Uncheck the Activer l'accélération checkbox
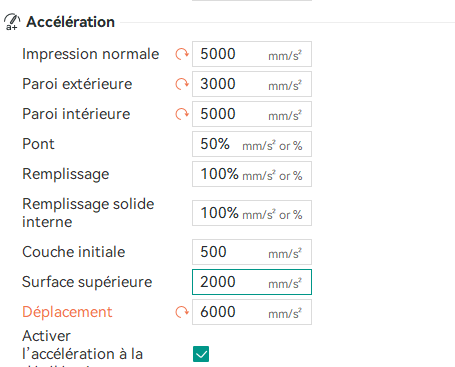This screenshot has height=367, width=455. 201,354
